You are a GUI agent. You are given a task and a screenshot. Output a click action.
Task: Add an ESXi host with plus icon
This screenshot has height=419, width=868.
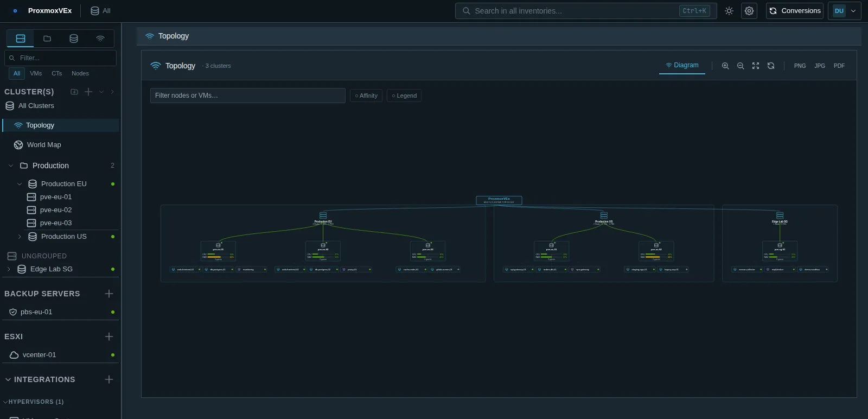(x=109, y=337)
